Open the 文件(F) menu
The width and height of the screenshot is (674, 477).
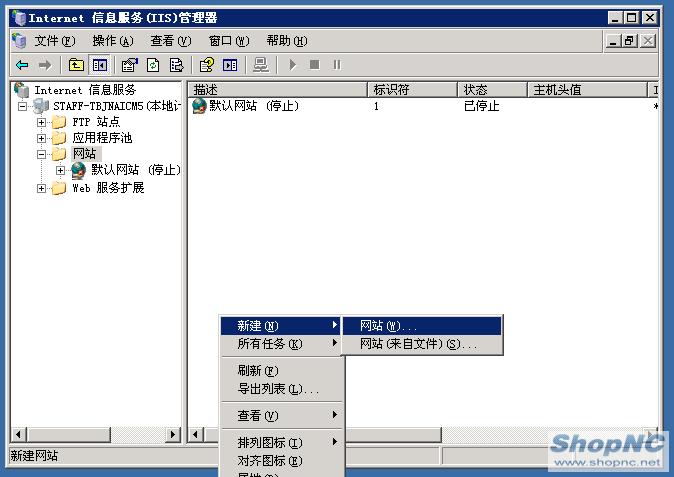[x=55, y=41]
